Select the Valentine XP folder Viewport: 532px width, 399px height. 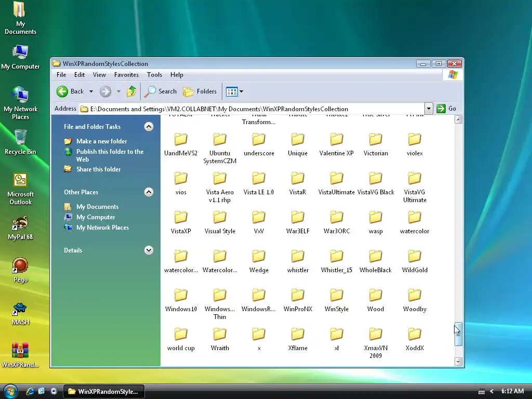337,144
